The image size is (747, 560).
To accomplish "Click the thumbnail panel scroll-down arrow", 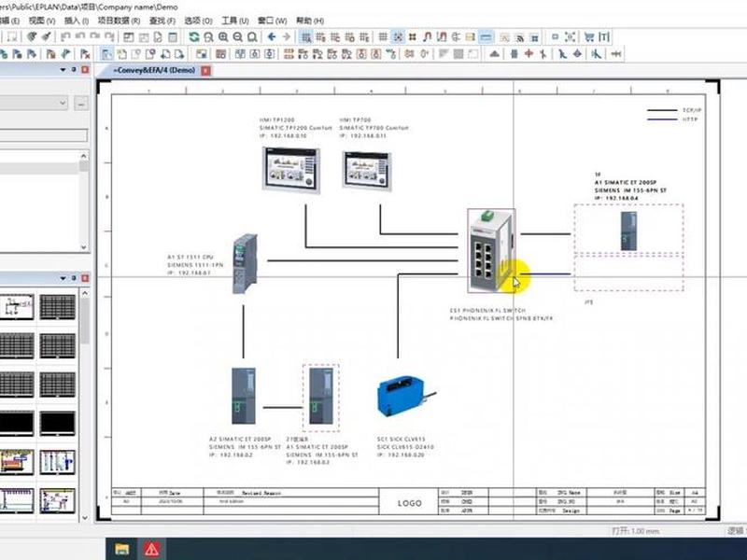I will coord(84,518).
